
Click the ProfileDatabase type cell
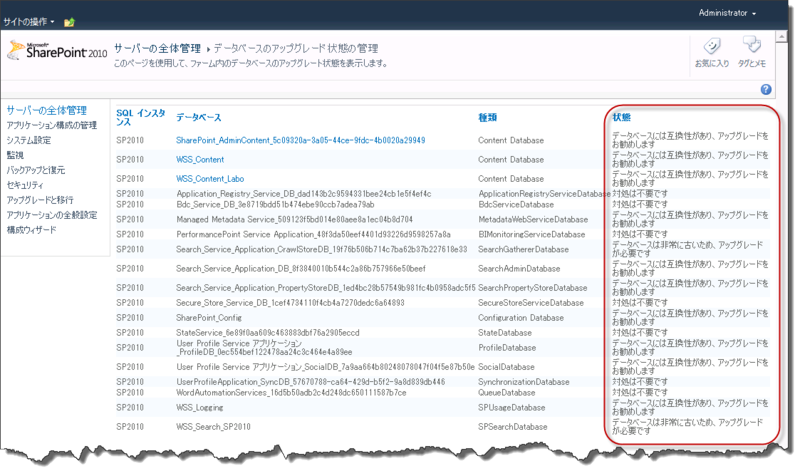(507, 347)
